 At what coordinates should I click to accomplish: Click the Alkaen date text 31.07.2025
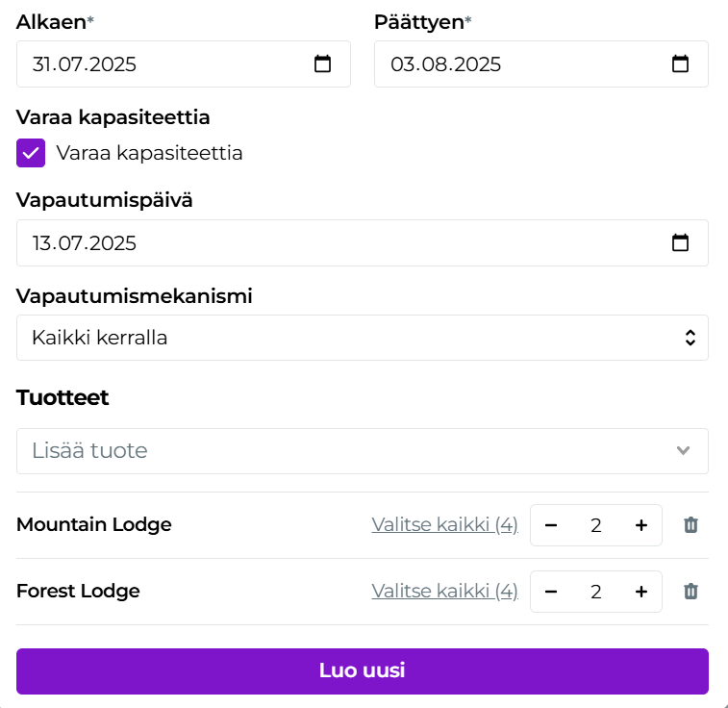click(x=85, y=64)
